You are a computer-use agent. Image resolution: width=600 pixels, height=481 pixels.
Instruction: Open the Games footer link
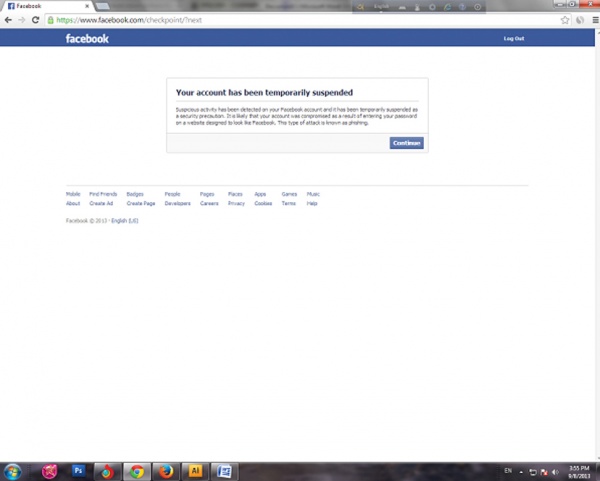click(289, 194)
